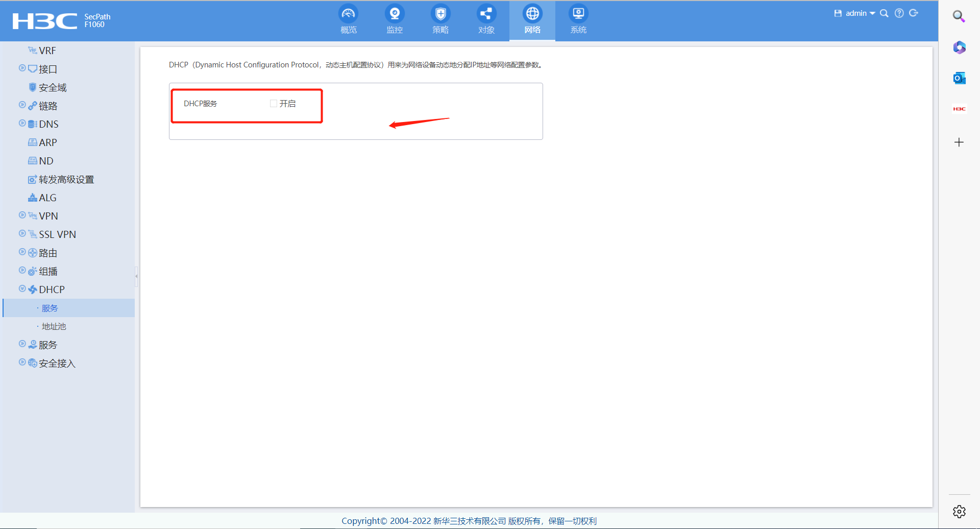The width and height of the screenshot is (980, 529).
Task: Click the ARP tree icon
Action: pos(32,142)
